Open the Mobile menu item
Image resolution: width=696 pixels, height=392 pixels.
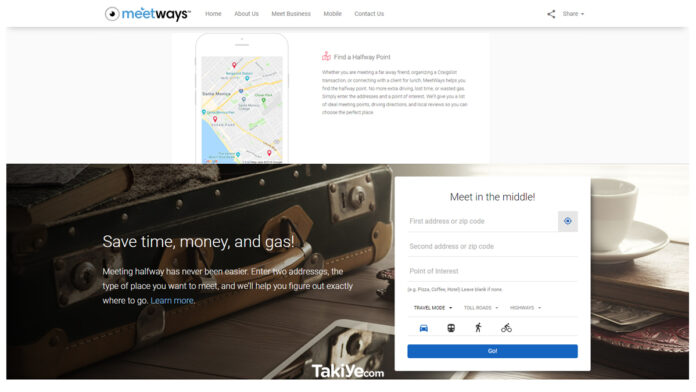coord(332,14)
